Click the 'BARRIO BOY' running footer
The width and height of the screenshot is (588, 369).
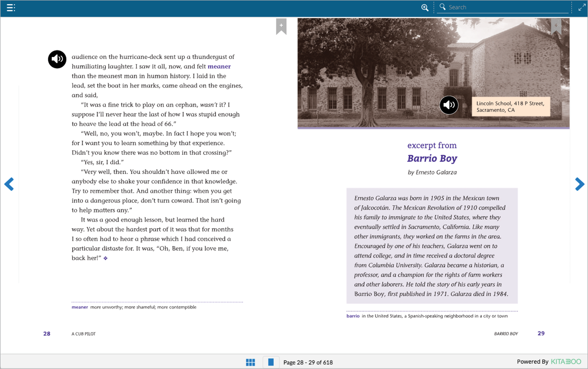[x=506, y=334]
